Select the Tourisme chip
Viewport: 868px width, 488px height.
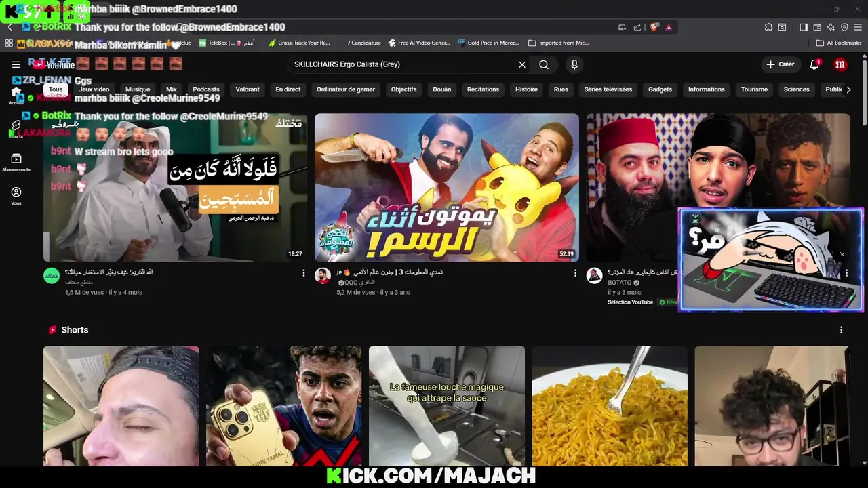pos(754,89)
